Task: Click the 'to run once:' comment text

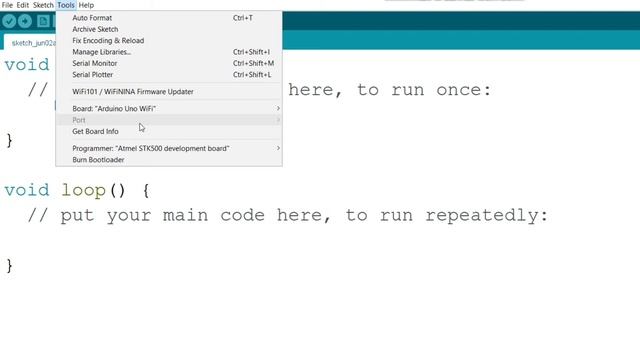Action: (424, 90)
